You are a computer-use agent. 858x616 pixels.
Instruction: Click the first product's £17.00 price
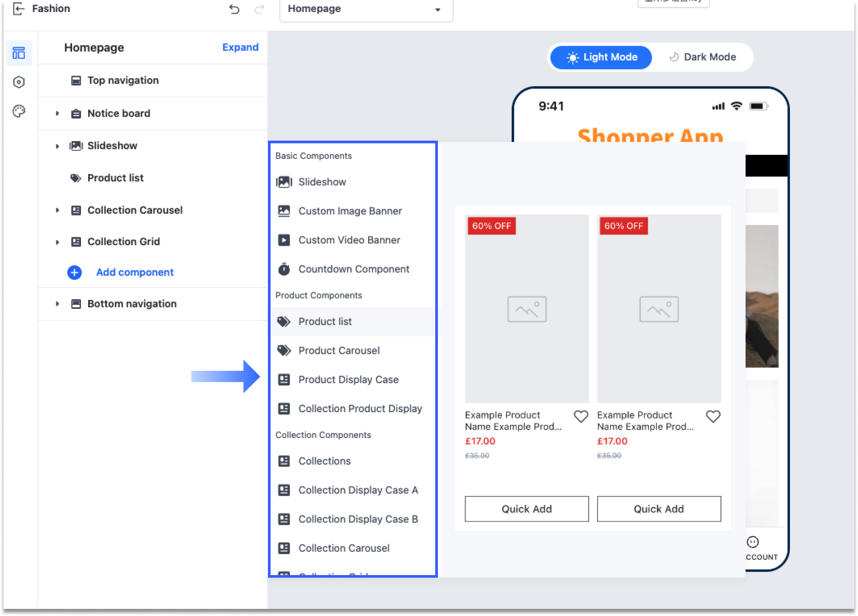click(480, 441)
